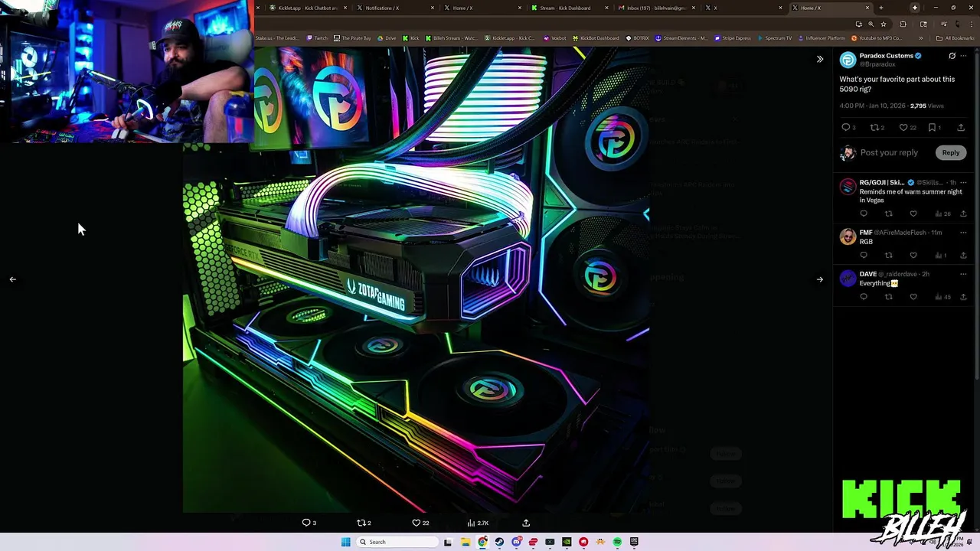Expand the All Bookmarks folder
Screen dimensions: 980x551
tap(955, 38)
